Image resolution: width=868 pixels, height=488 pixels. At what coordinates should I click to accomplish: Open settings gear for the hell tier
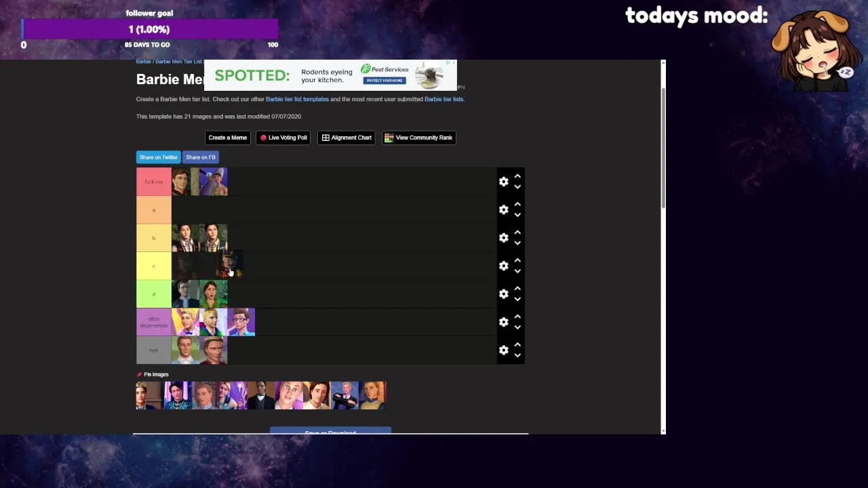[x=503, y=350]
